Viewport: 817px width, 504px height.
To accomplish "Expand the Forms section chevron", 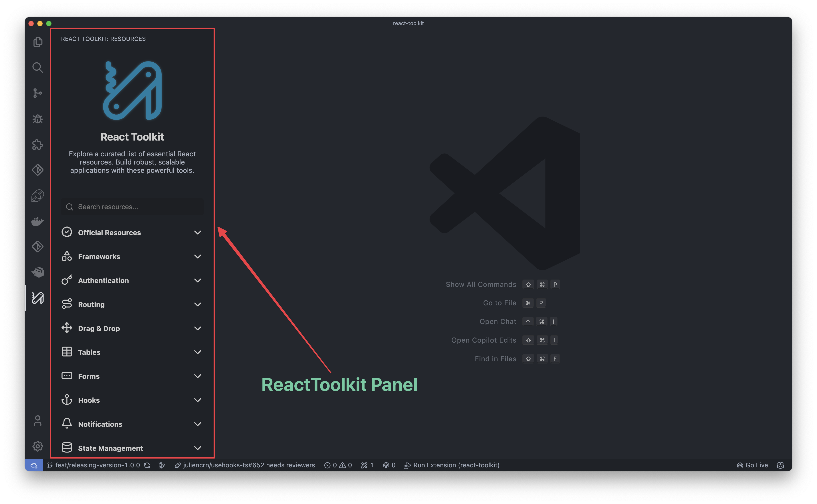I will coord(198,376).
